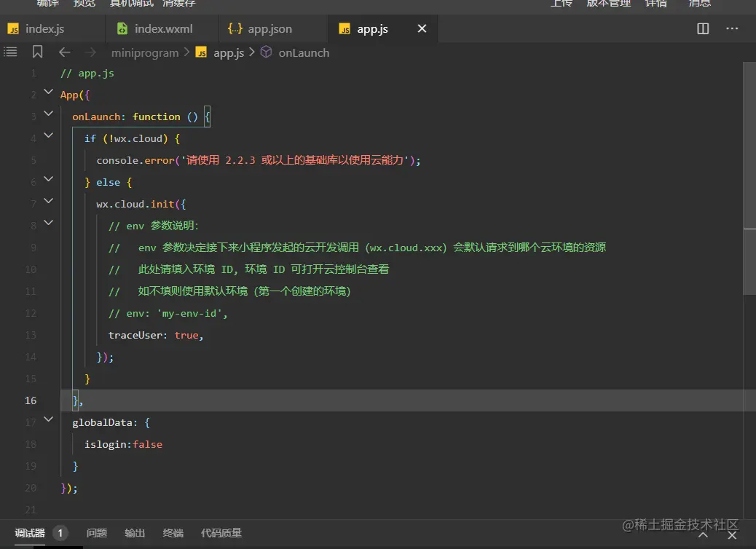
Task: Collapse the App({ block on line 2
Action: pos(48,91)
